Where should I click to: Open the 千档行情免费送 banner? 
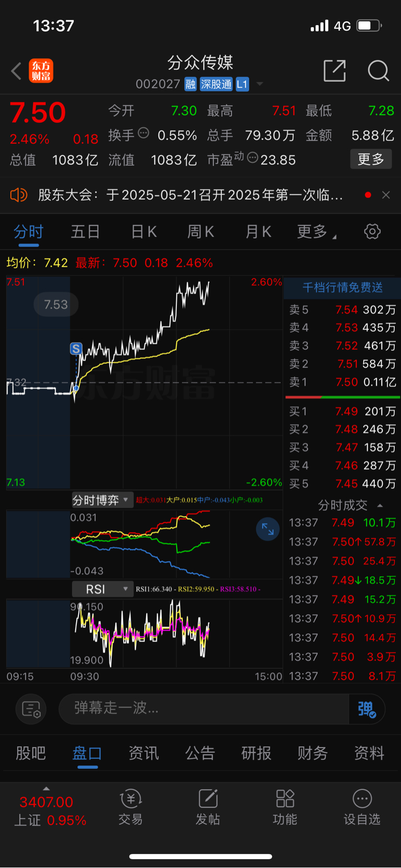tap(342, 288)
